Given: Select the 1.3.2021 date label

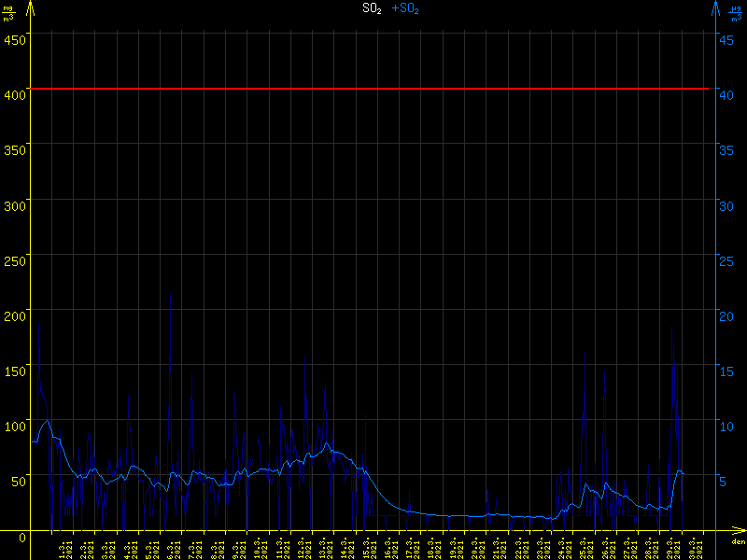Looking at the screenshot, I should 65,547.
